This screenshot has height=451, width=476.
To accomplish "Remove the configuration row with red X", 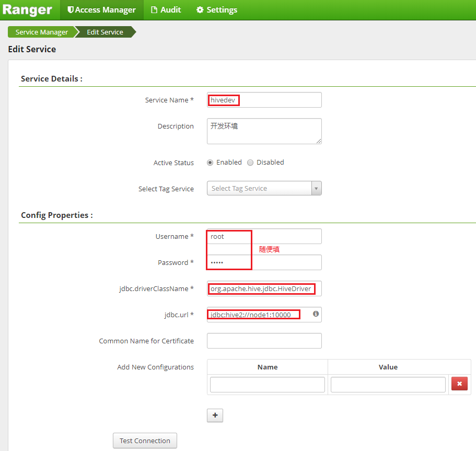I will click(x=459, y=384).
